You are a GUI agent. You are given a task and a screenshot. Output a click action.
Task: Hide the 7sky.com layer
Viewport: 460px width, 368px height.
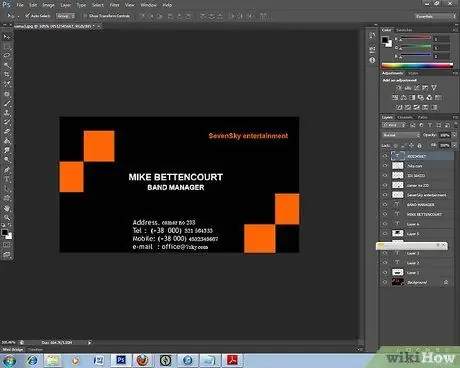click(x=385, y=166)
